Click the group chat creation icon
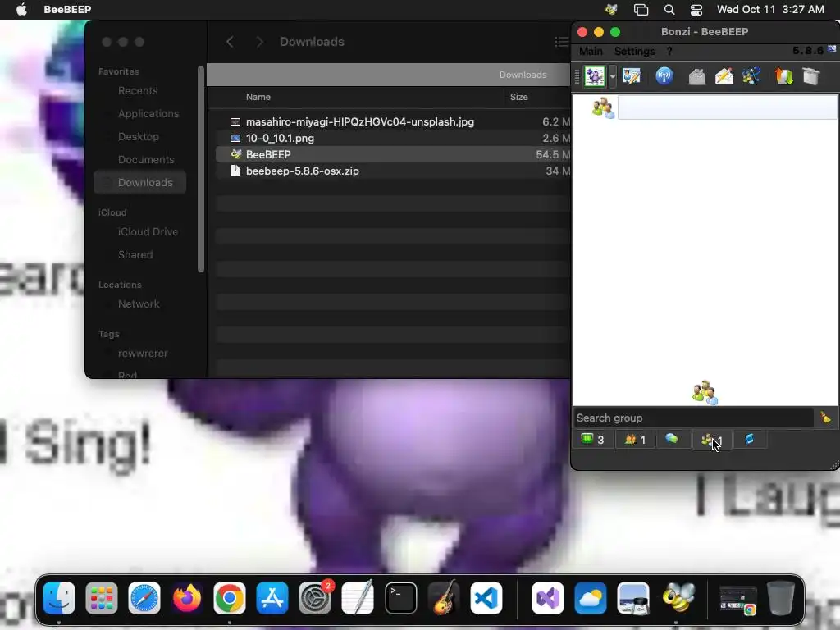This screenshot has width=840, height=630. 751,76
